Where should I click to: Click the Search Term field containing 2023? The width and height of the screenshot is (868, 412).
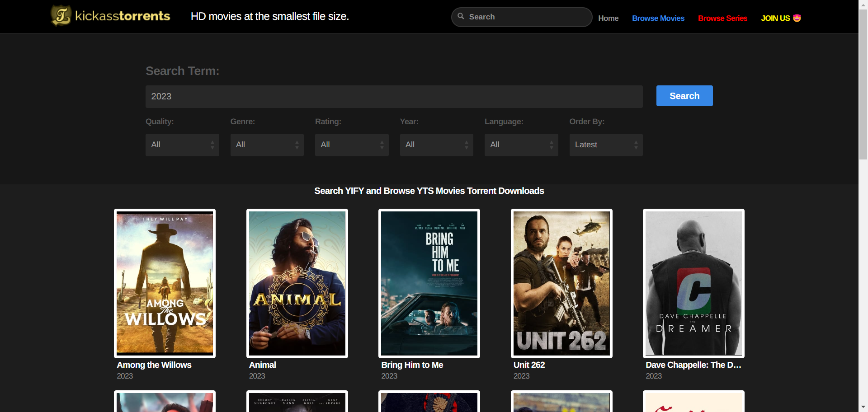[x=394, y=96]
